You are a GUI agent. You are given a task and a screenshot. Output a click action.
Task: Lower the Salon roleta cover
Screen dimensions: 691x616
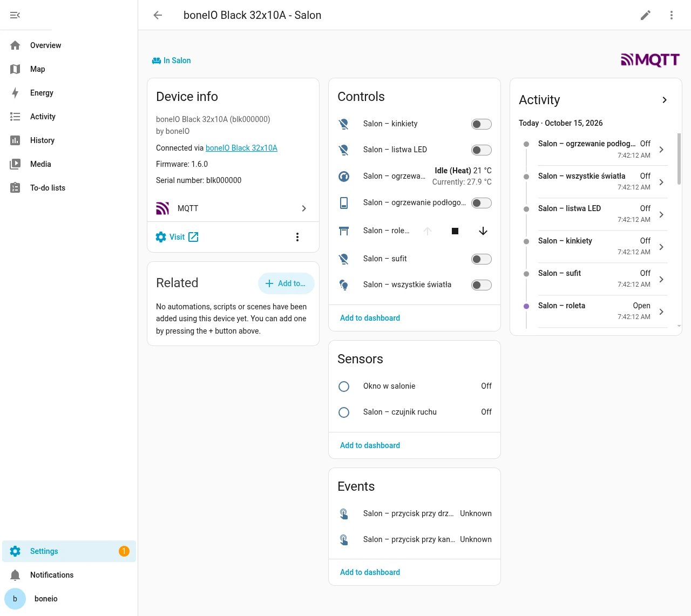click(x=483, y=231)
